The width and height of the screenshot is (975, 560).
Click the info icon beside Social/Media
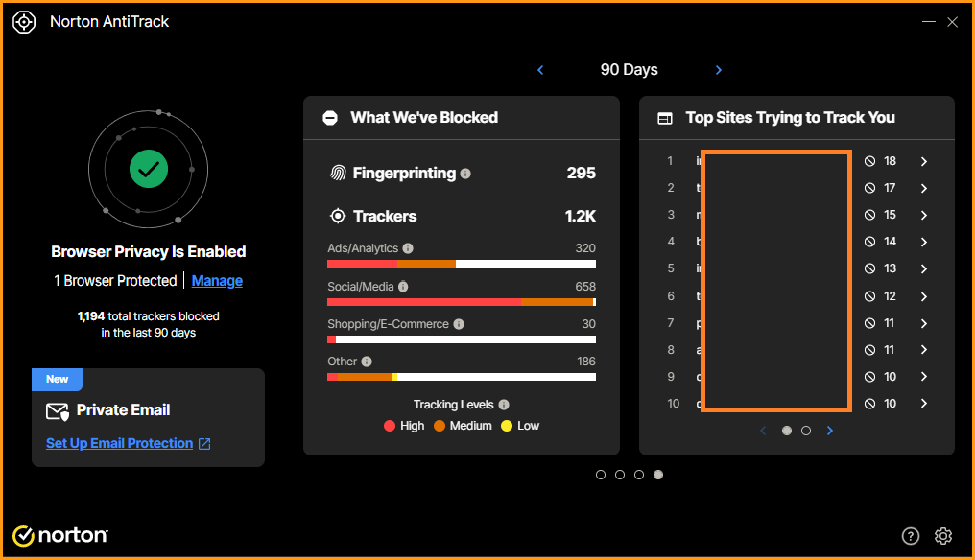403,286
